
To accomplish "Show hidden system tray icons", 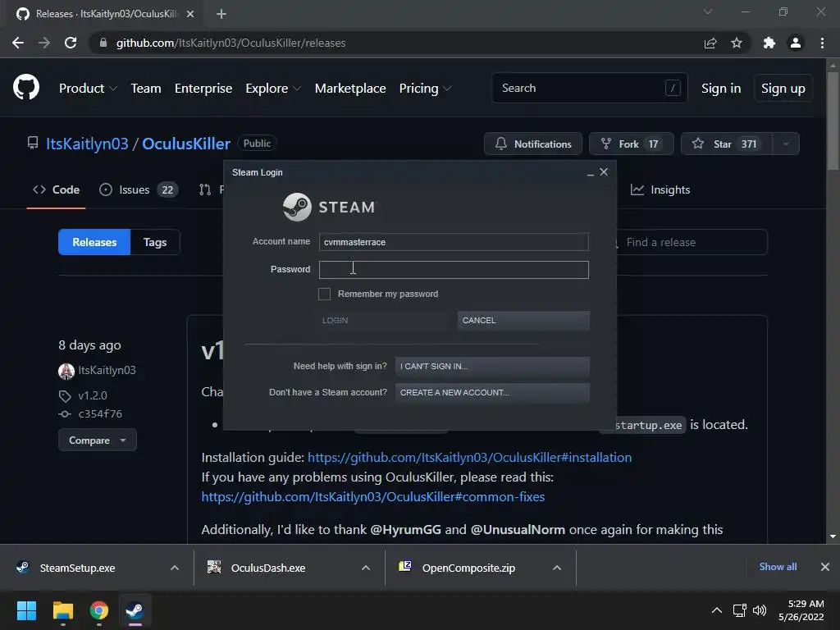I will click(x=717, y=610).
